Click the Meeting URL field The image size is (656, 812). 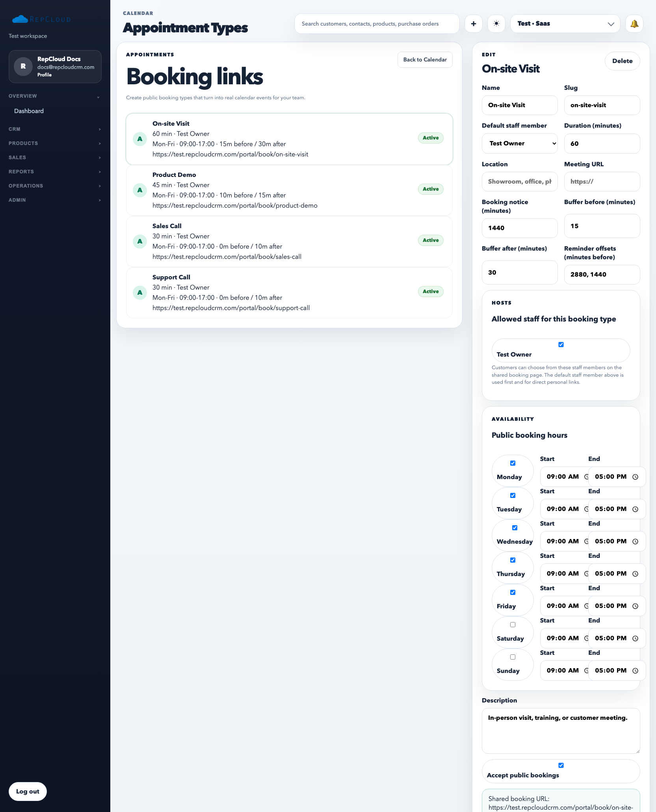tap(602, 182)
